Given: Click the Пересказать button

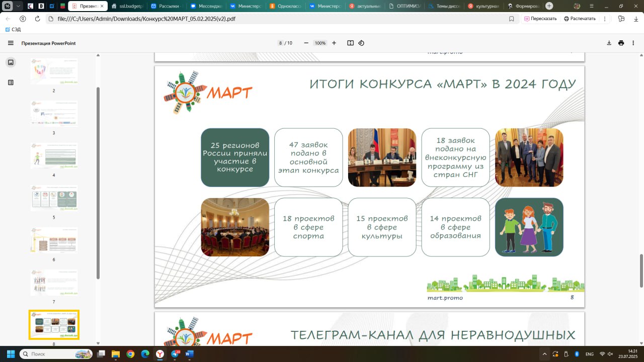Looking at the screenshot, I should pyautogui.click(x=540, y=19).
